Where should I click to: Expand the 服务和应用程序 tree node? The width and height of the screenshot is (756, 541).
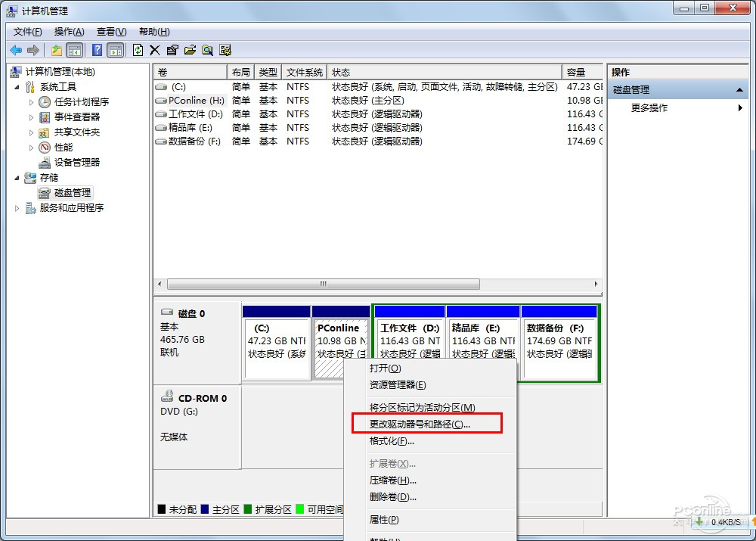pos(17,207)
